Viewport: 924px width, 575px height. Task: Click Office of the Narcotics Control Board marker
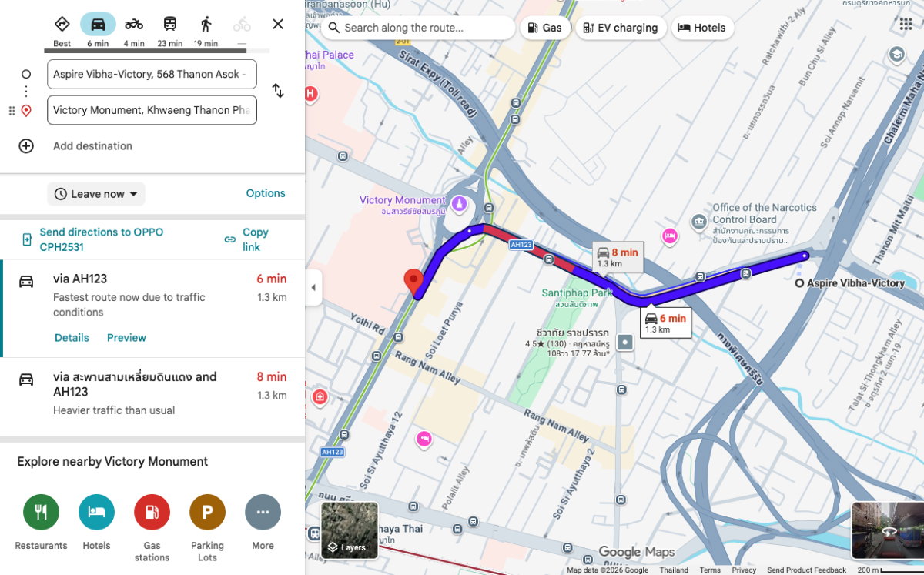pyautogui.click(x=698, y=222)
